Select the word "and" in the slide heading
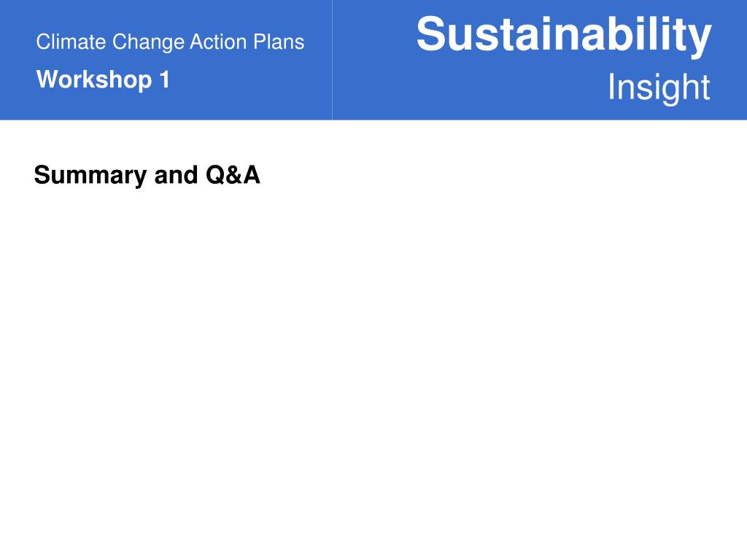 point(176,175)
